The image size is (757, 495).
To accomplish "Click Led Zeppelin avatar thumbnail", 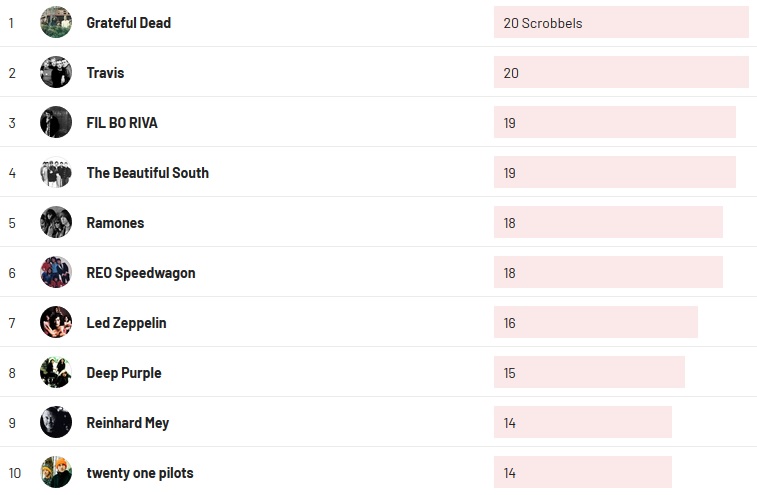I will point(56,322).
